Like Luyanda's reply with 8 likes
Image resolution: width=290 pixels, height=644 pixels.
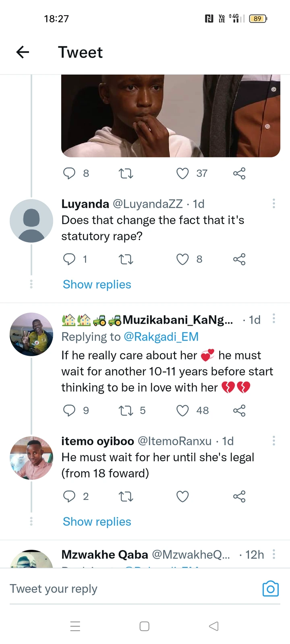pos(183,259)
